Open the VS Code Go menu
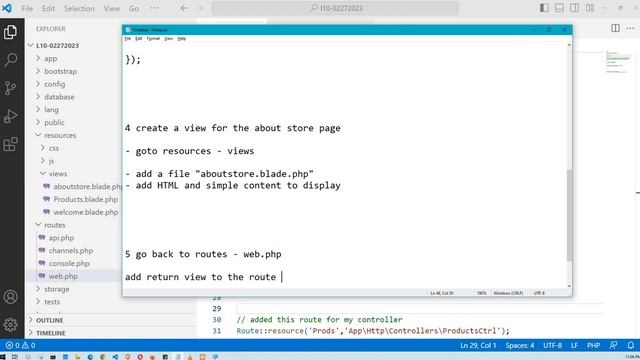Image resolution: width=640 pixels, height=360 pixels. point(134,8)
